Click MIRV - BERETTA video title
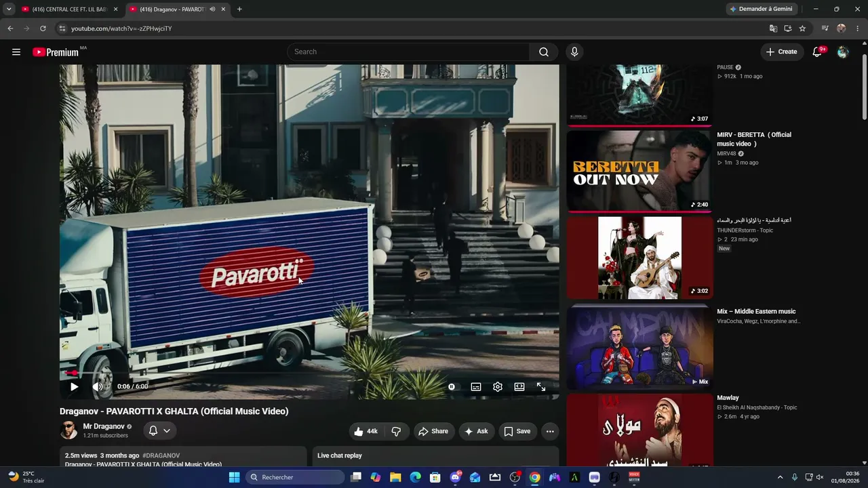This screenshot has width=868, height=488. pos(754,139)
